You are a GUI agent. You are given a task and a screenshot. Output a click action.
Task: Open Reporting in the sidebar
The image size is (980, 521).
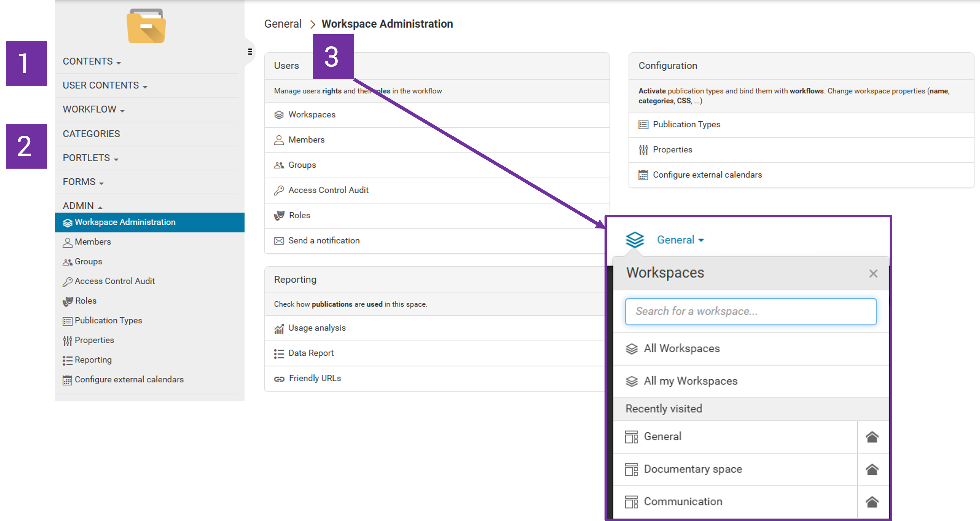(93, 360)
